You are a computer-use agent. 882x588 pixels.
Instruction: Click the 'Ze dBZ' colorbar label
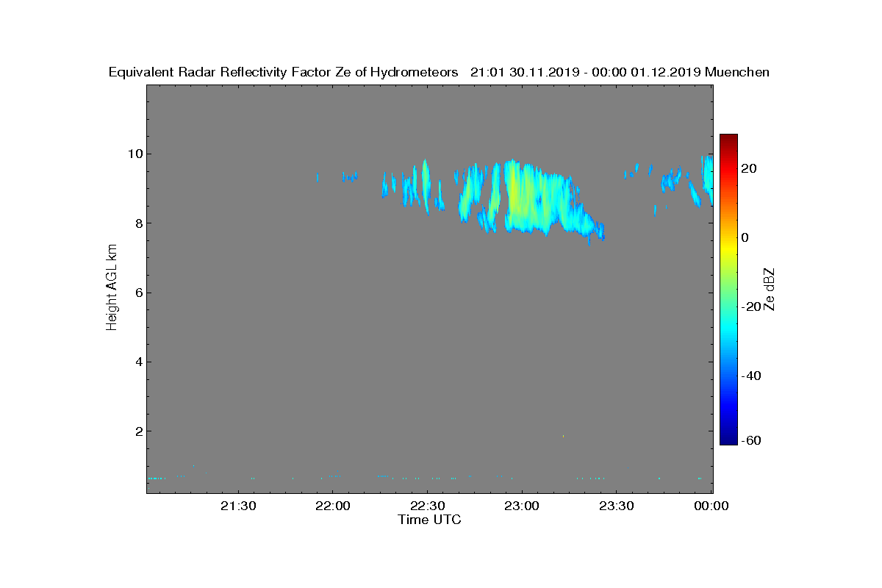770,289
